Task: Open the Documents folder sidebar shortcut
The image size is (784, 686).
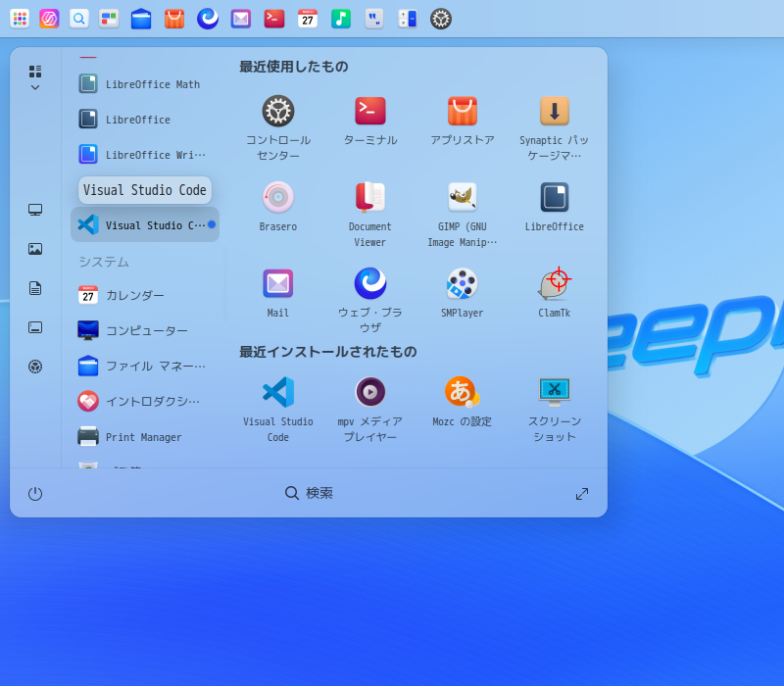Action: 35,288
